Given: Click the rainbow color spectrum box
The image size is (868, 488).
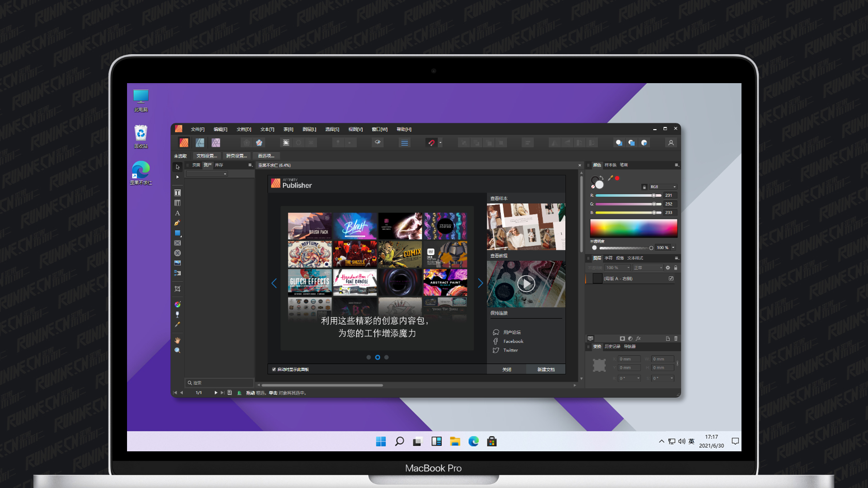Looking at the screenshot, I should click(x=634, y=228).
